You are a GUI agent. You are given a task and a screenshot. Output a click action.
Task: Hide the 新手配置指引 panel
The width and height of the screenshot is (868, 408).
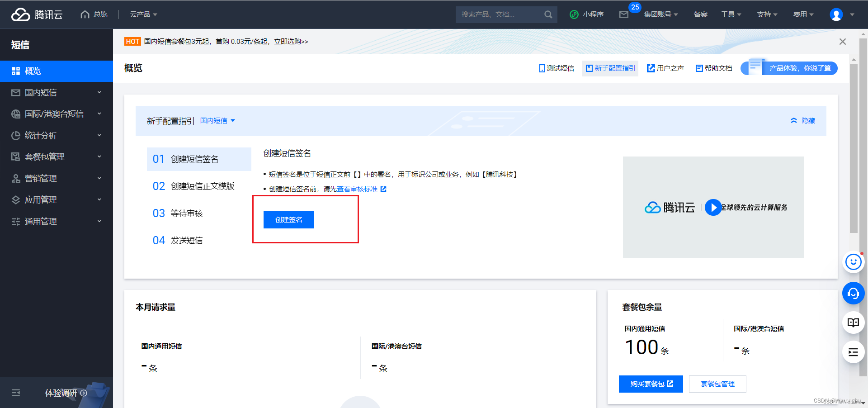[803, 121]
